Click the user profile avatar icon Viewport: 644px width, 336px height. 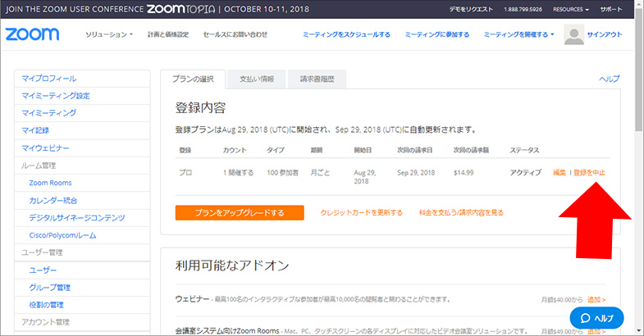pos(574,35)
